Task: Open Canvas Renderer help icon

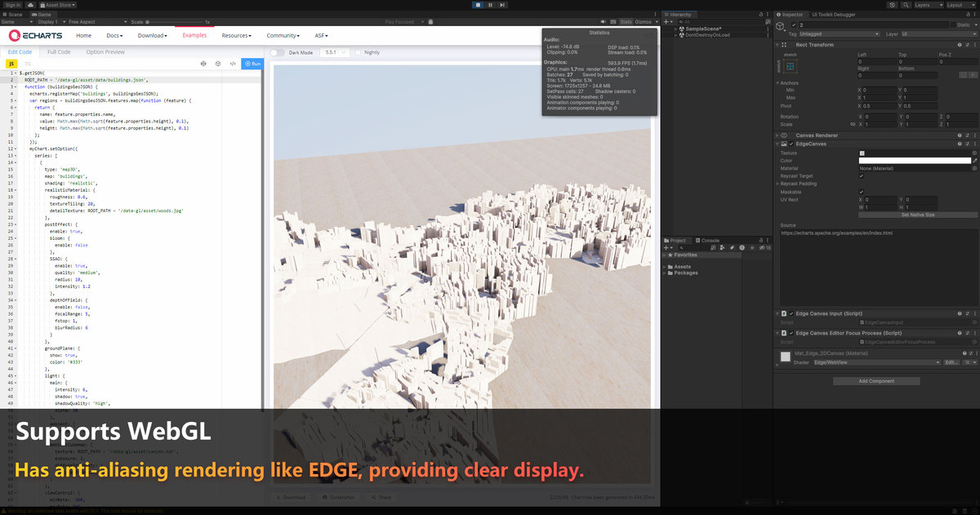Action: pos(959,135)
